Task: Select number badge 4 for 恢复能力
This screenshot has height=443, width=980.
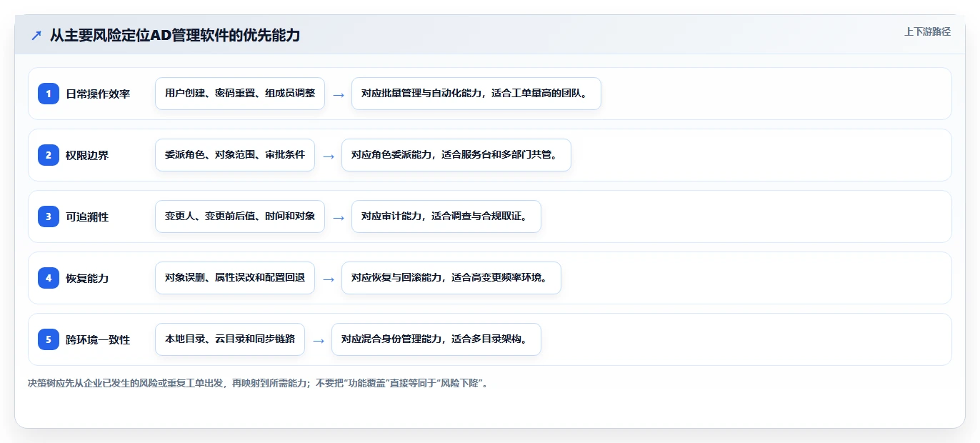Action: tap(49, 278)
